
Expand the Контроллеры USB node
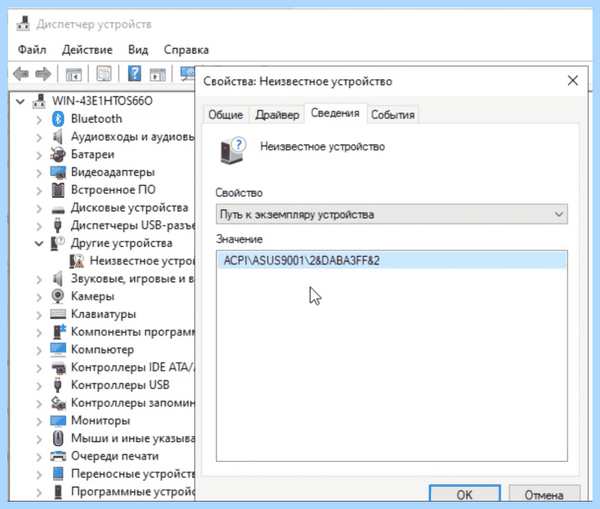point(39,385)
